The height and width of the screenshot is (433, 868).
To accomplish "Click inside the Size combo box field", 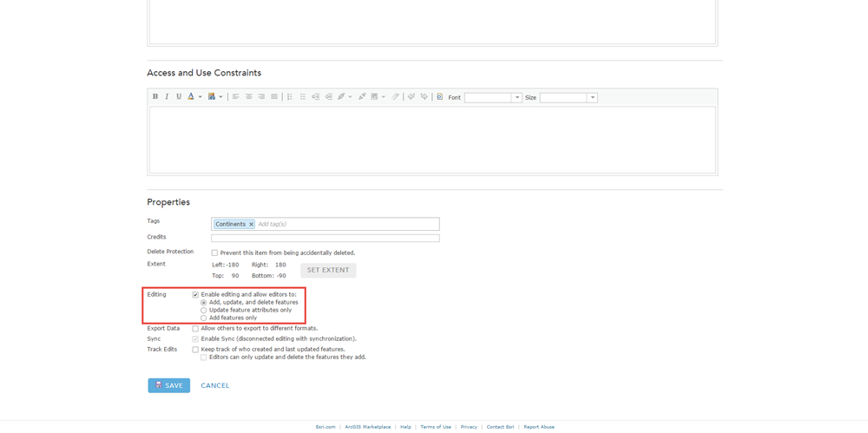I will tap(564, 97).
